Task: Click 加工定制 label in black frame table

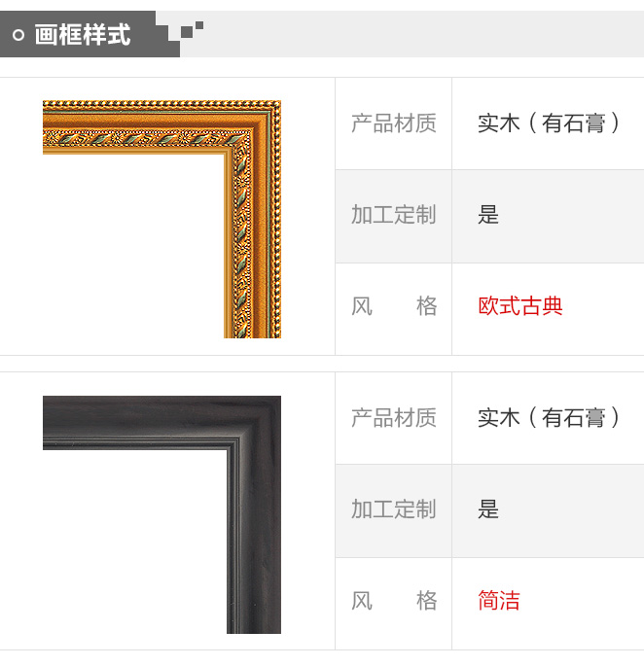Action: 394,509
